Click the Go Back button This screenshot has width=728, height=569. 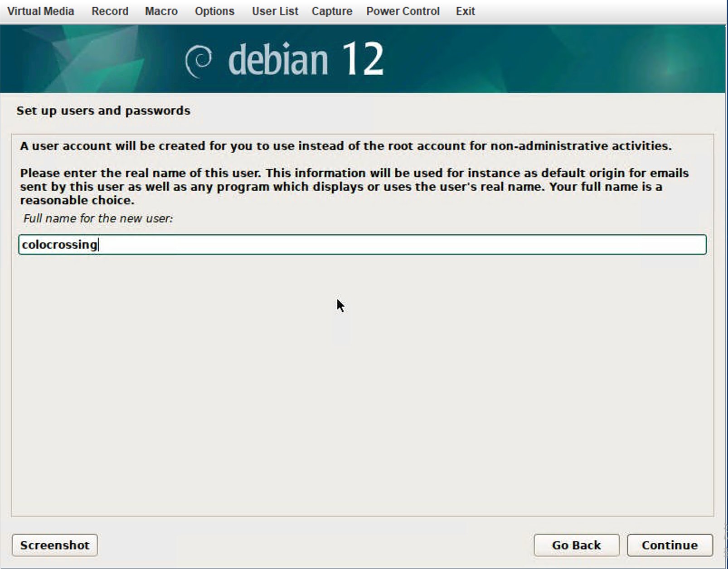[x=576, y=545]
